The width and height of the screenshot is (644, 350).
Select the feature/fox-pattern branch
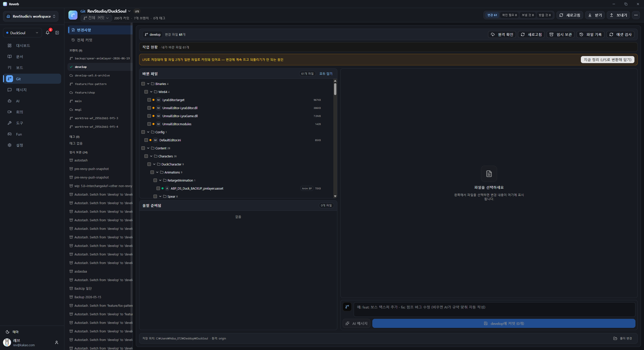(100, 84)
